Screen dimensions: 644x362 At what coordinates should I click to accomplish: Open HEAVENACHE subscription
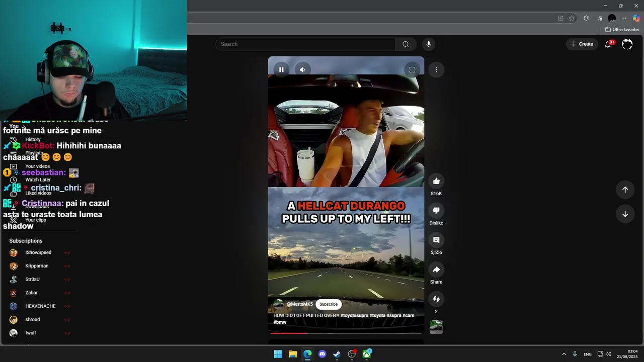40,306
